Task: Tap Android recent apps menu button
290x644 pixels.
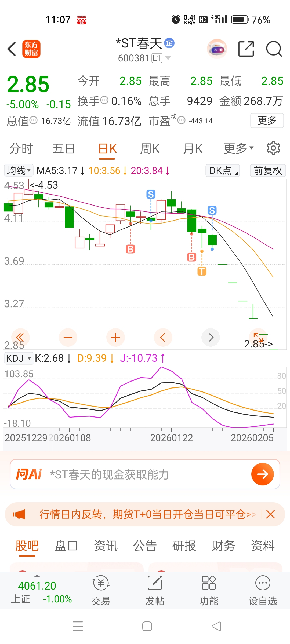Action: (x=78, y=626)
